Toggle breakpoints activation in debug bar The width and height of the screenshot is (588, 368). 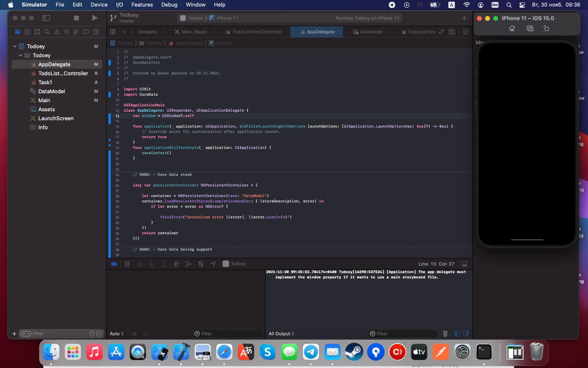(x=114, y=264)
